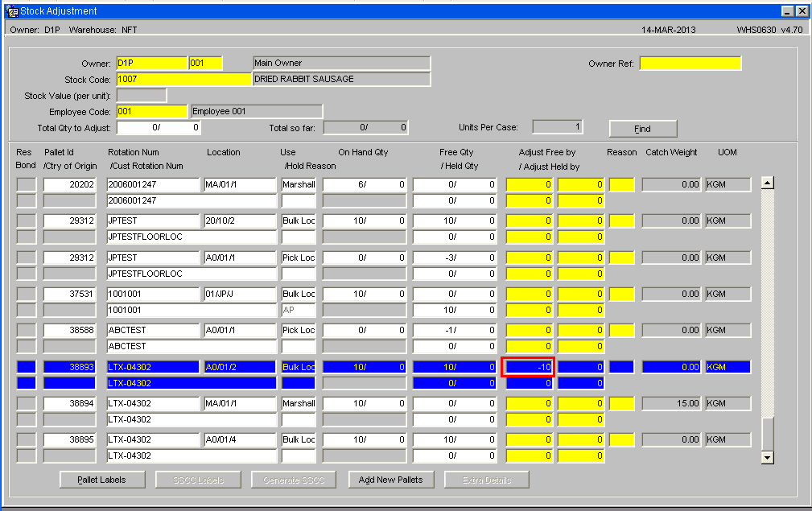The height and width of the screenshot is (511, 812).
Task: Click Location cell A0/01/4
Action: [241, 439]
